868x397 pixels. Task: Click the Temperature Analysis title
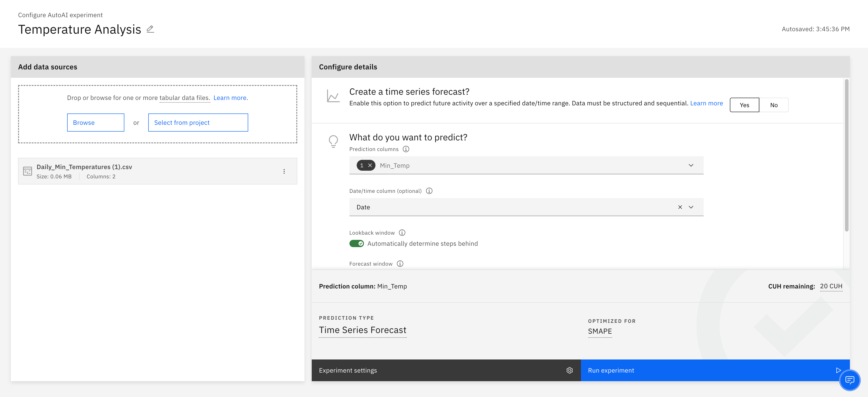[x=80, y=29]
